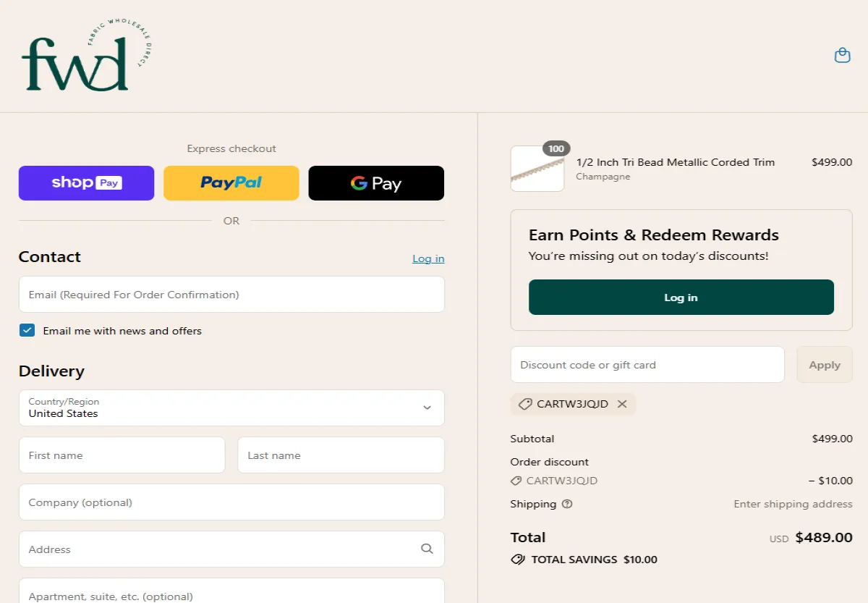Focus the Email input field

tap(231, 295)
